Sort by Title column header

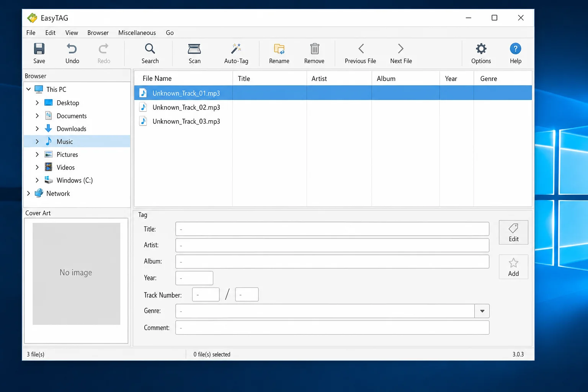click(270, 78)
